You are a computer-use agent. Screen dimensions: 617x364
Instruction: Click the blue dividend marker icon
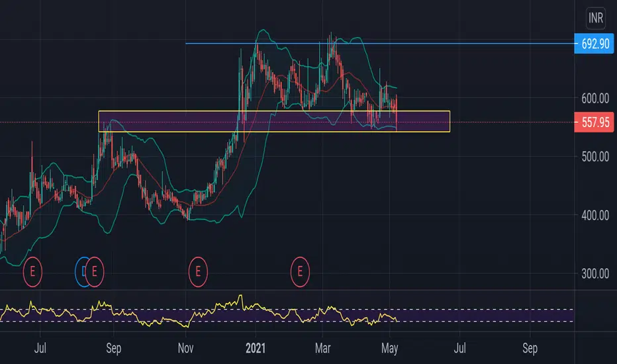81,271
